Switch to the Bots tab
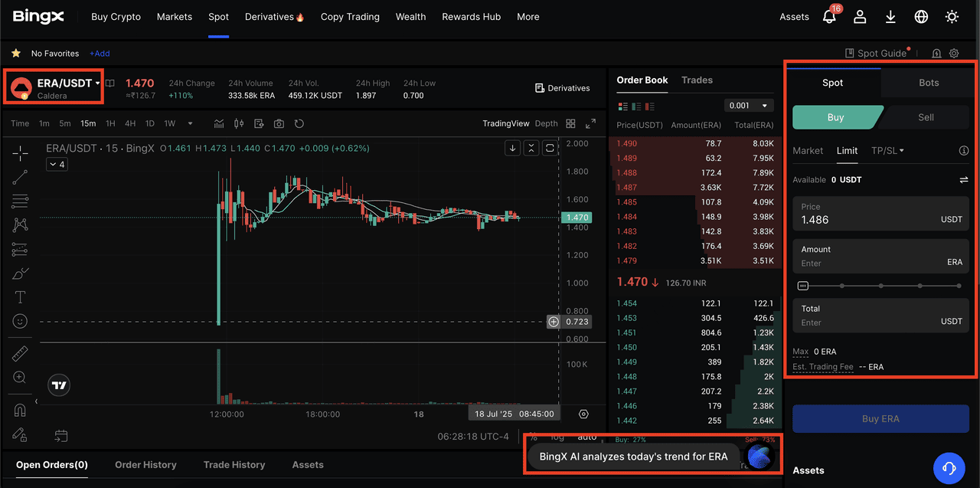This screenshot has width=980, height=488. pyautogui.click(x=929, y=83)
